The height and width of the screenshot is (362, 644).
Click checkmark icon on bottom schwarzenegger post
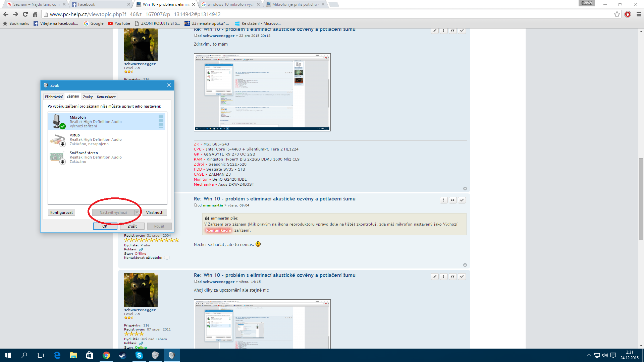462,277
